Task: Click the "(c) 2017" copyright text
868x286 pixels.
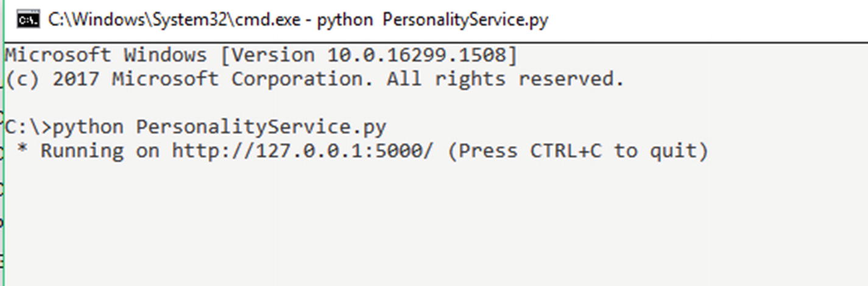Action: point(52,79)
